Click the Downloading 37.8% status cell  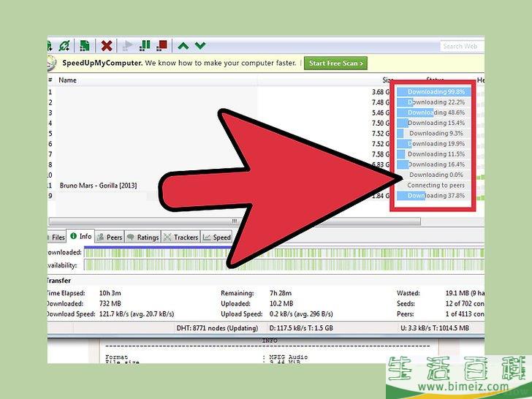pyautogui.click(x=434, y=196)
